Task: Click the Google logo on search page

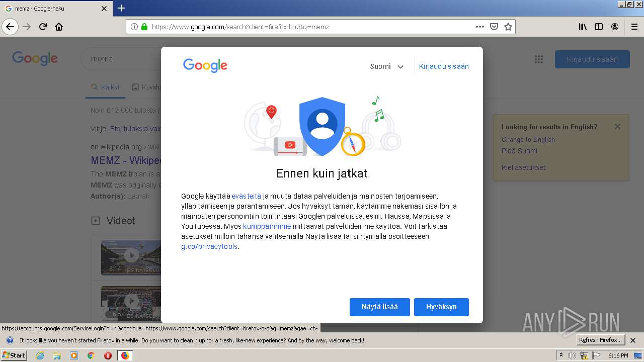Action: [x=35, y=58]
